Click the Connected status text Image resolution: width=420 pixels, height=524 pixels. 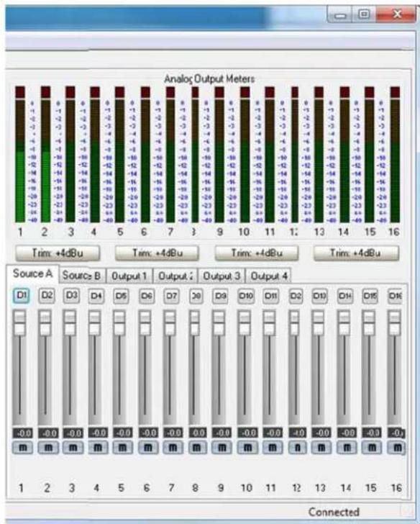pyautogui.click(x=334, y=512)
